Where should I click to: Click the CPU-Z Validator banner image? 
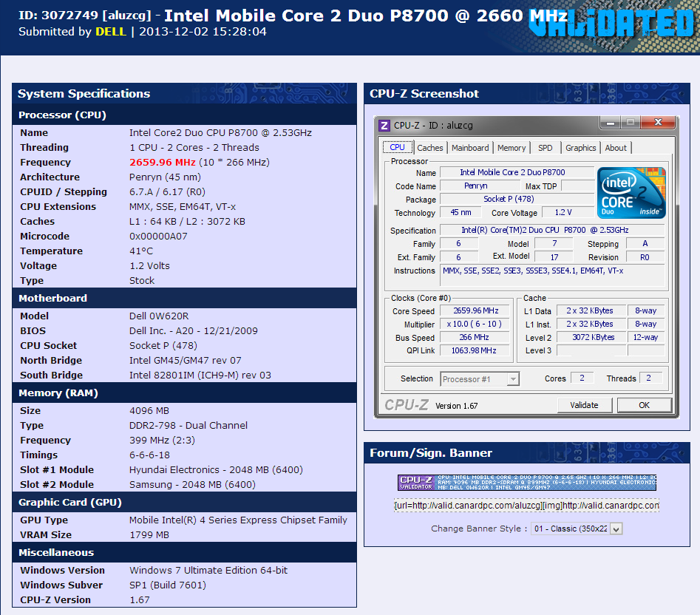(x=527, y=483)
